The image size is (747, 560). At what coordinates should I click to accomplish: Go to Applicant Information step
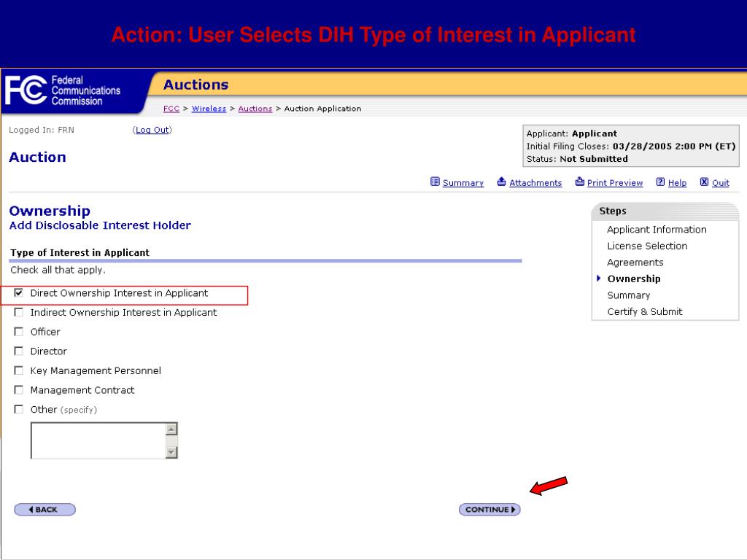(x=657, y=230)
